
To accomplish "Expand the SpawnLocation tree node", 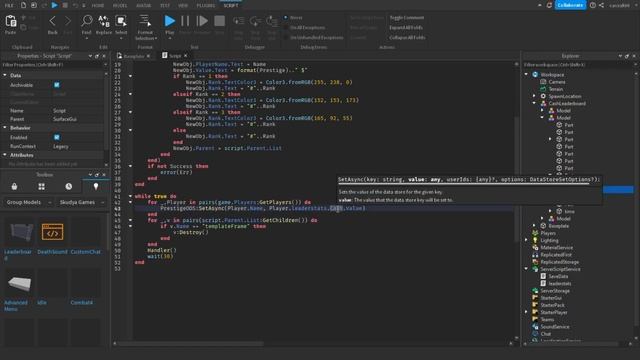I will click(534, 96).
